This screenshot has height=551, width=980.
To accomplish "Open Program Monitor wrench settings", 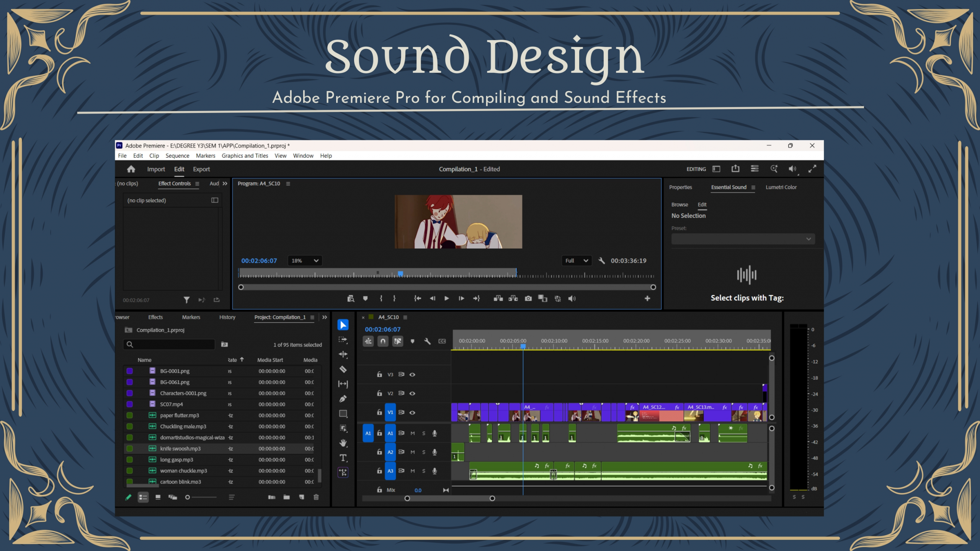I will 601,261.
